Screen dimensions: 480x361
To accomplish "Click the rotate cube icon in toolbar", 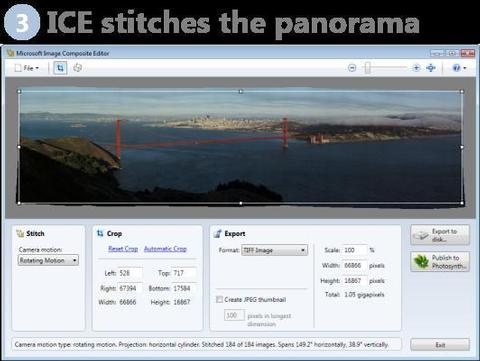I will point(77,68).
